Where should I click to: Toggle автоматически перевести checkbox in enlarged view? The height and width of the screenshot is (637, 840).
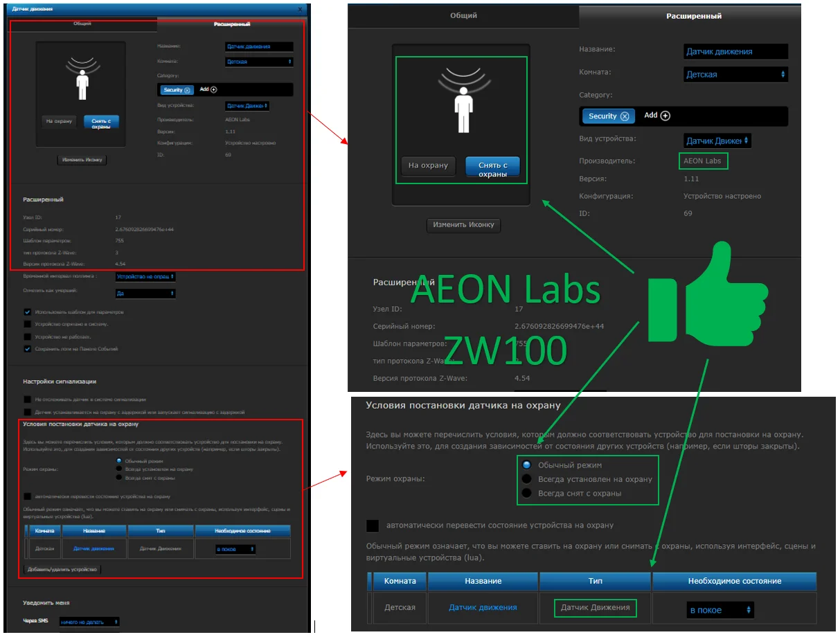coord(373,526)
